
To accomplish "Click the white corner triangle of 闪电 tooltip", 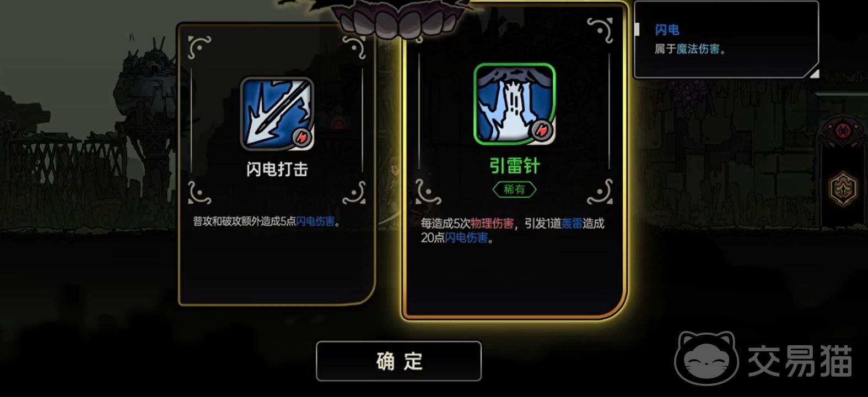I will pyautogui.click(x=813, y=73).
